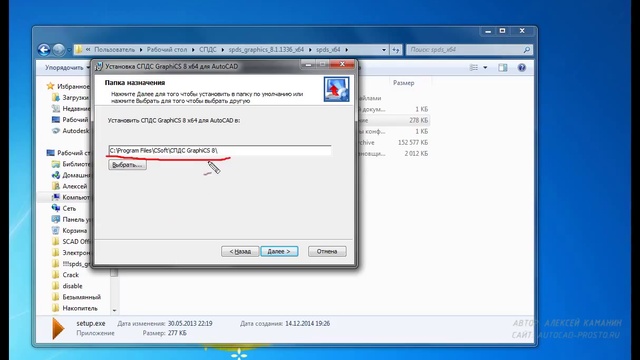Click the < Назад button

click(240, 251)
